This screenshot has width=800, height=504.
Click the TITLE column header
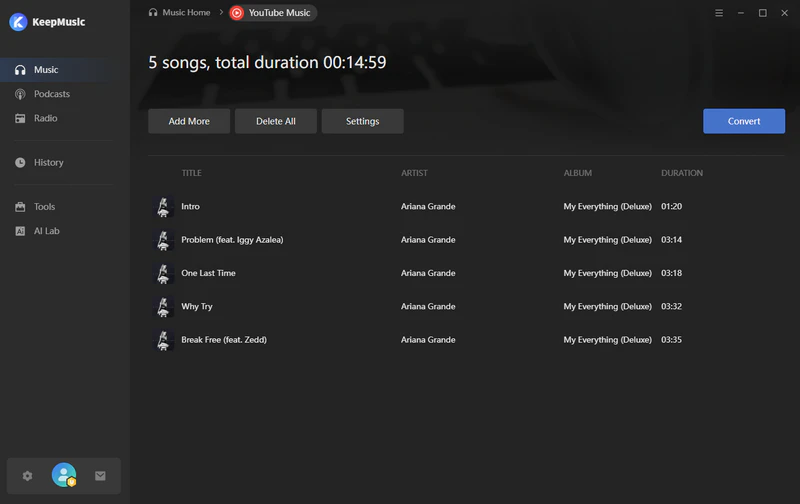point(191,173)
